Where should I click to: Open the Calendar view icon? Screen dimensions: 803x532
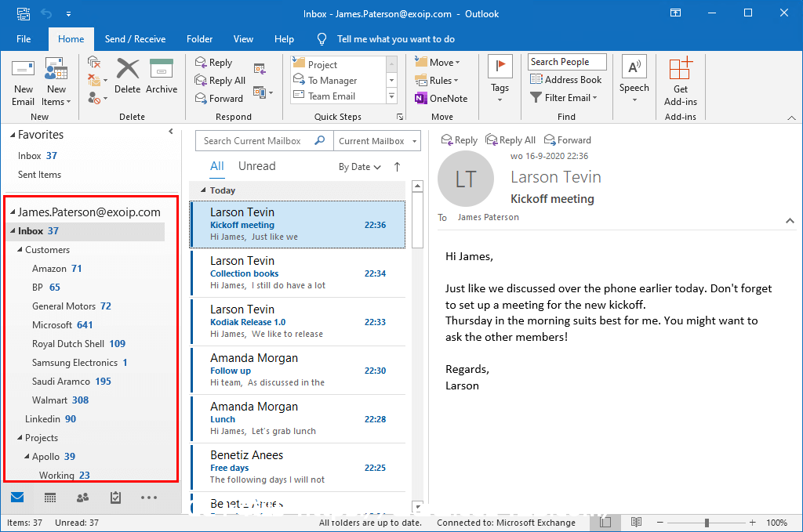[50, 498]
